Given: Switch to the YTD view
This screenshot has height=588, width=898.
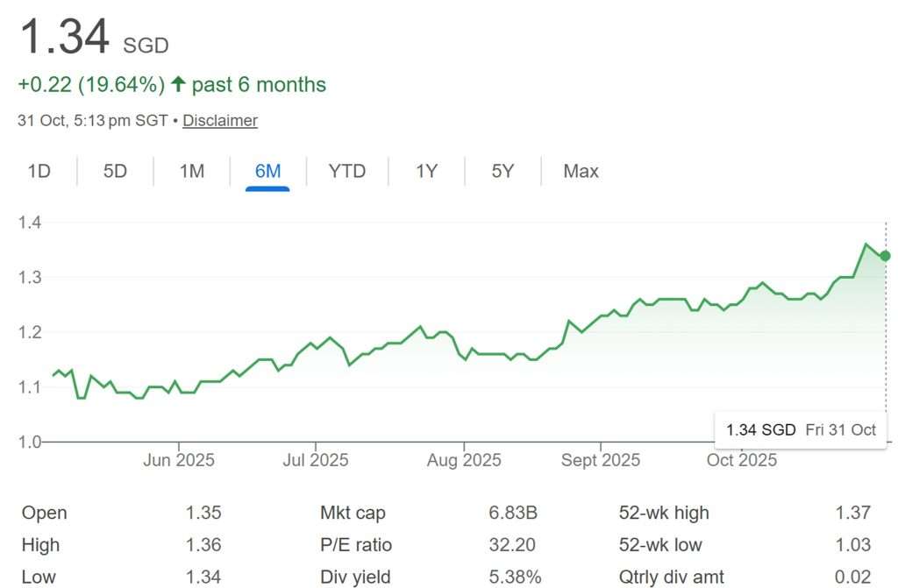Looking at the screenshot, I should (347, 171).
